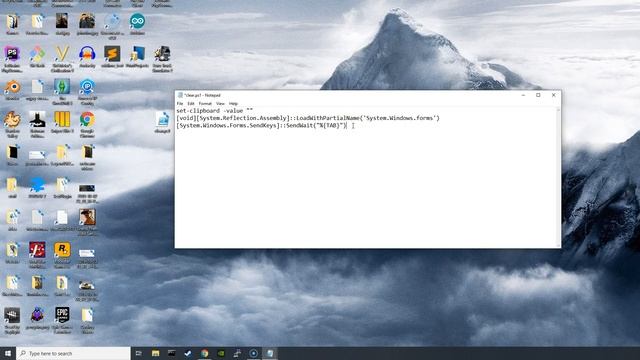This screenshot has width=640, height=360.
Task: Select the Dead by Daylight desktop icon
Action: (12, 320)
